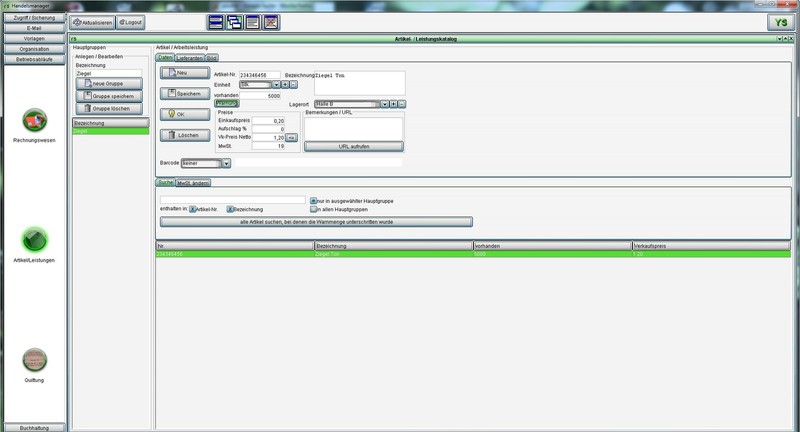
Task: Sort results by Verkaufspreis column header
Action: point(711,246)
